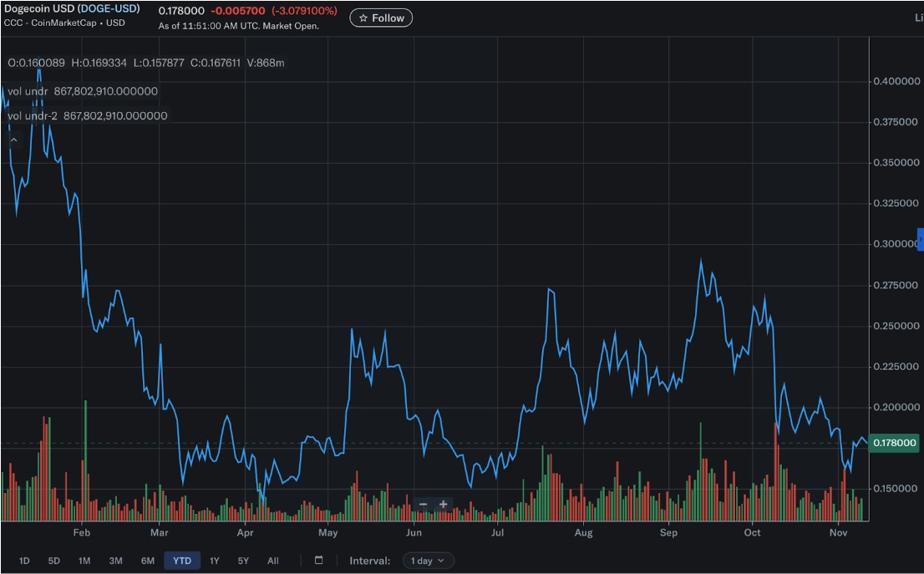
Task: Open the custom date range calendar icon
Action: (x=318, y=561)
